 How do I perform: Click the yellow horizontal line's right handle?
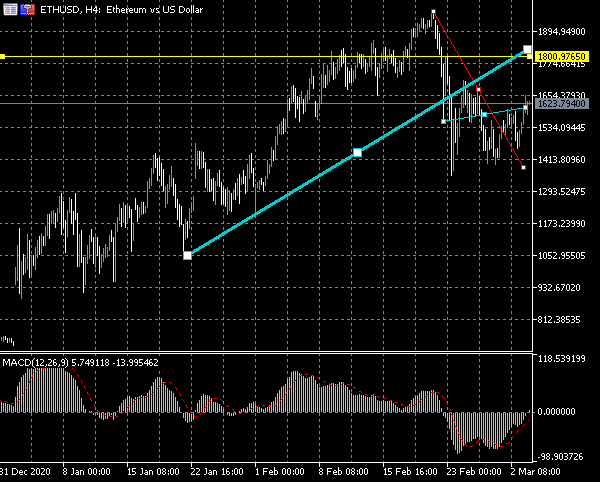pyautogui.click(x=530, y=57)
